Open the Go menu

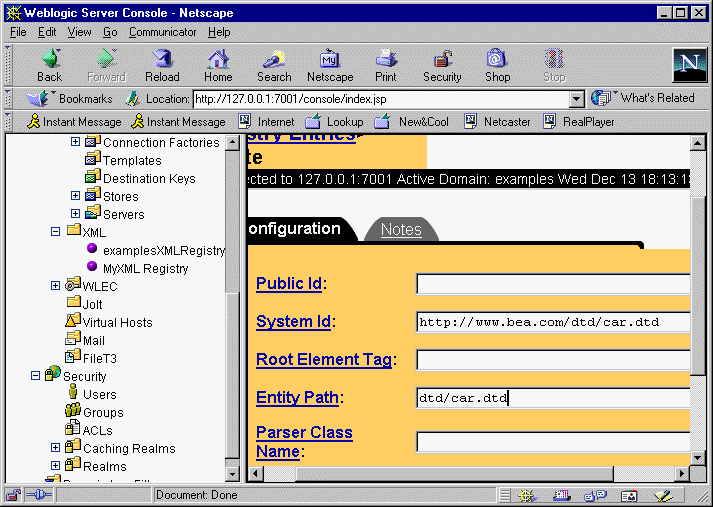coord(110,32)
